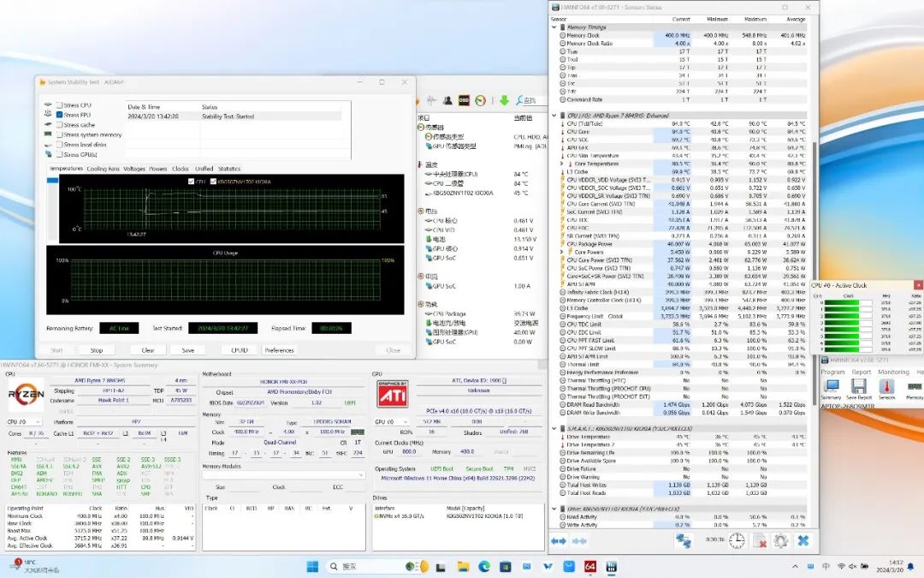924x578 pixels.
Task: Collapse the Drive activity group
Action: (x=554, y=509)
